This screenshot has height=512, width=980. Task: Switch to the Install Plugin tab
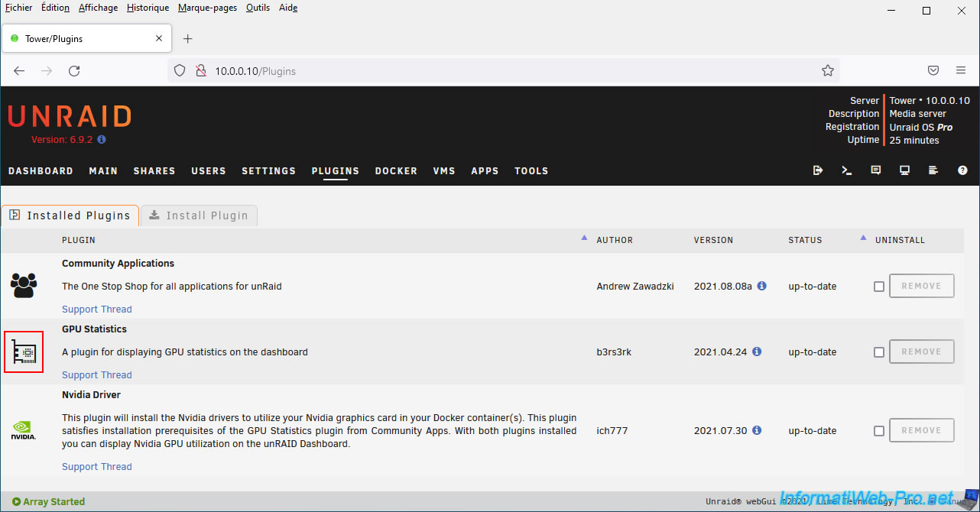pos(199,215)
